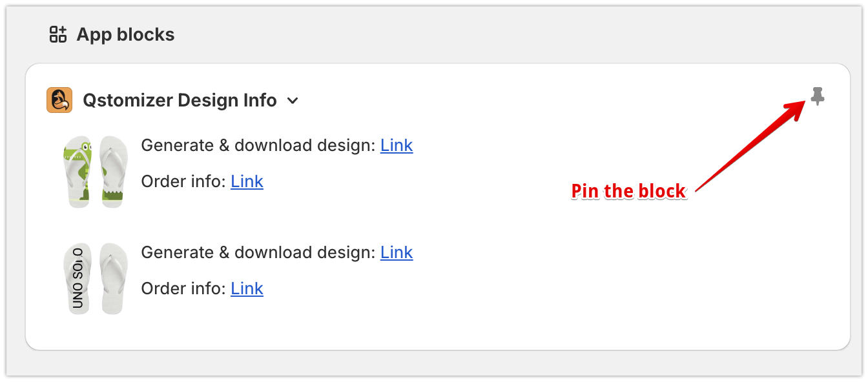The image size is (868, 382).
Task: Click second "Generate & download design:" label
Action: pyautogui.click(x=258, y=252)
